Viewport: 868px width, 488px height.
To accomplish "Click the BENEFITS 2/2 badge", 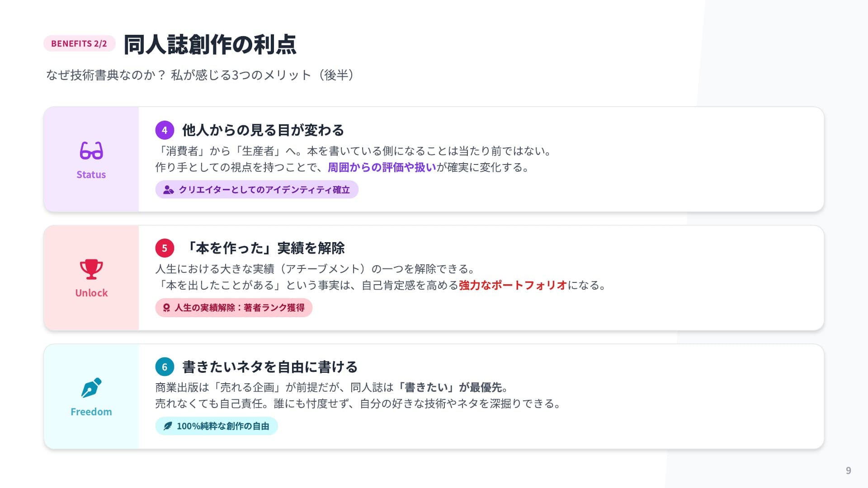I will pos(79,43).
